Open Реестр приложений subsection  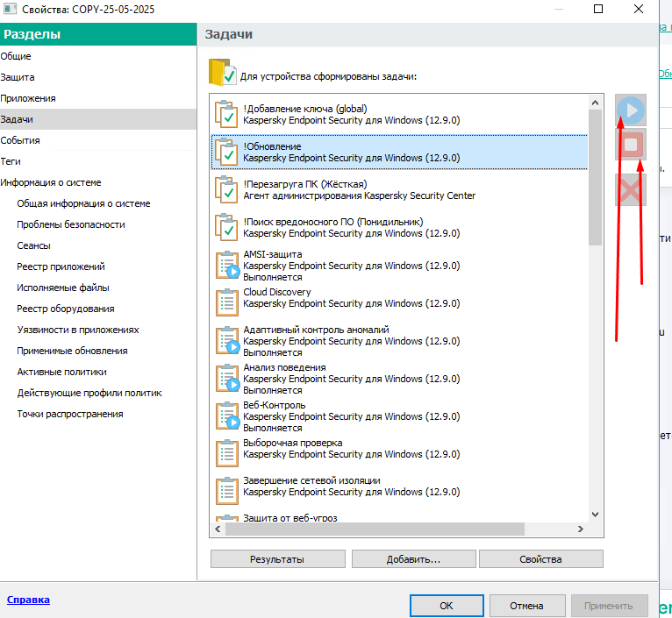point(61,266)
